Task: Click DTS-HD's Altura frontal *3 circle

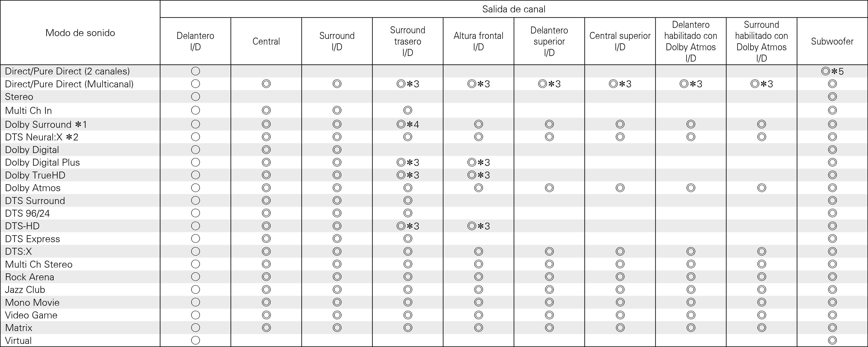Action: [x=472, y=226]
